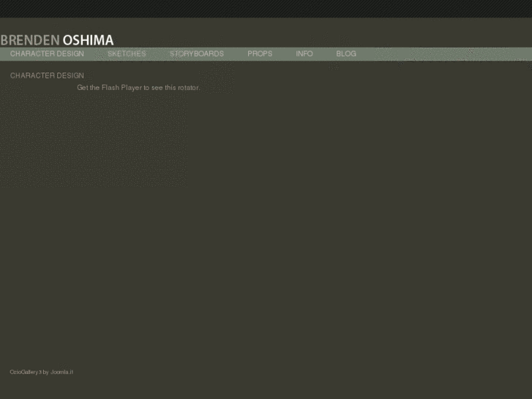Go to the Sketches page
Screen dimensions: 532x399
tap(127, 53)
